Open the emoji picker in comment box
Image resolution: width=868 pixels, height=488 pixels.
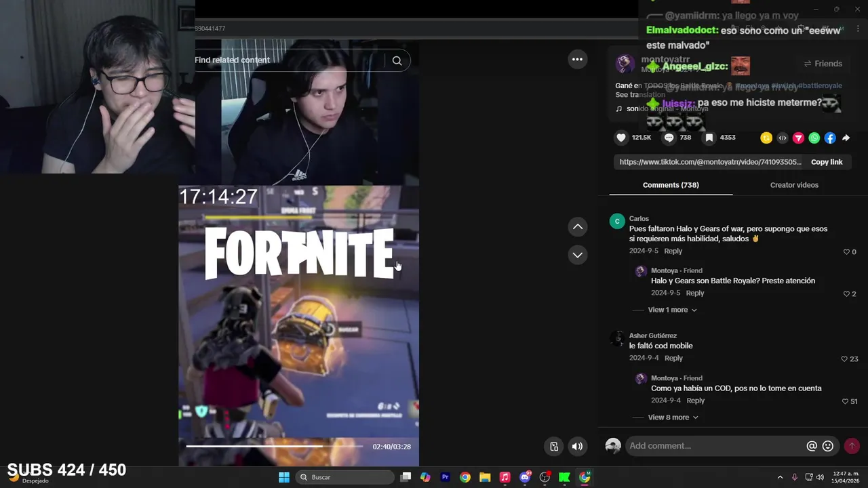(x=828, y=446)
